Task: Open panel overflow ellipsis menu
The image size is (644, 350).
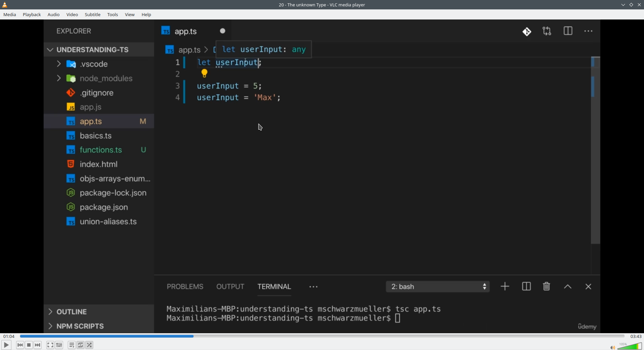Action: 314,287
